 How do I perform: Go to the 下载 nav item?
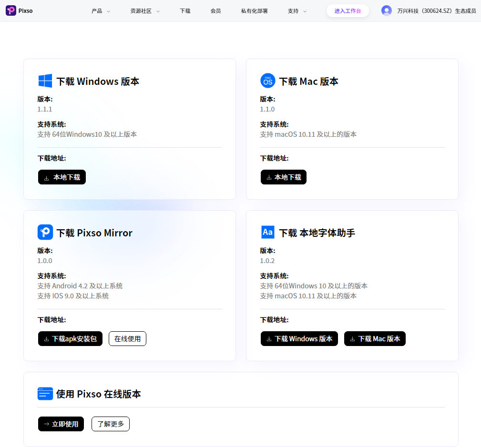pyautogui.click(x=185, y=11)
